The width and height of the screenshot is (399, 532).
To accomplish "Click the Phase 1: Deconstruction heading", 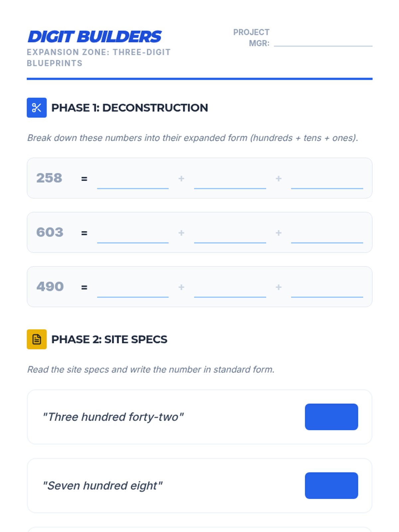I will (x=130, y=108).
